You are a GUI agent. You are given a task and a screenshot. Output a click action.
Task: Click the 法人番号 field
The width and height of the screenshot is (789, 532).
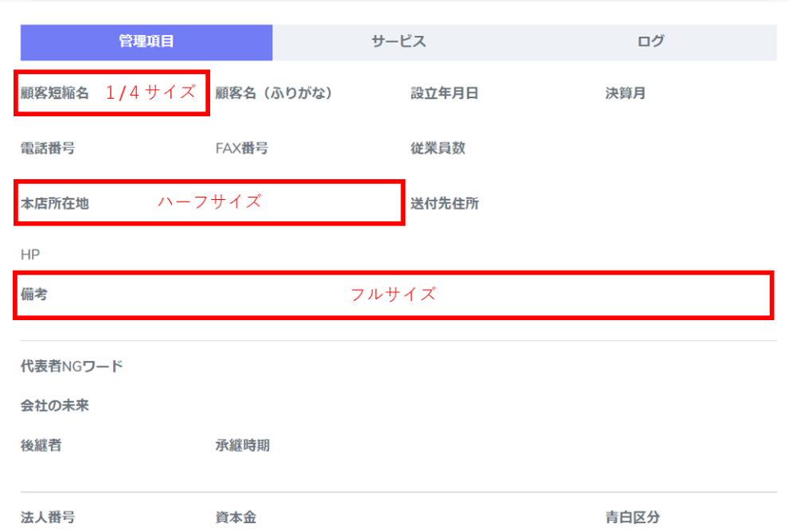[48, 518]
